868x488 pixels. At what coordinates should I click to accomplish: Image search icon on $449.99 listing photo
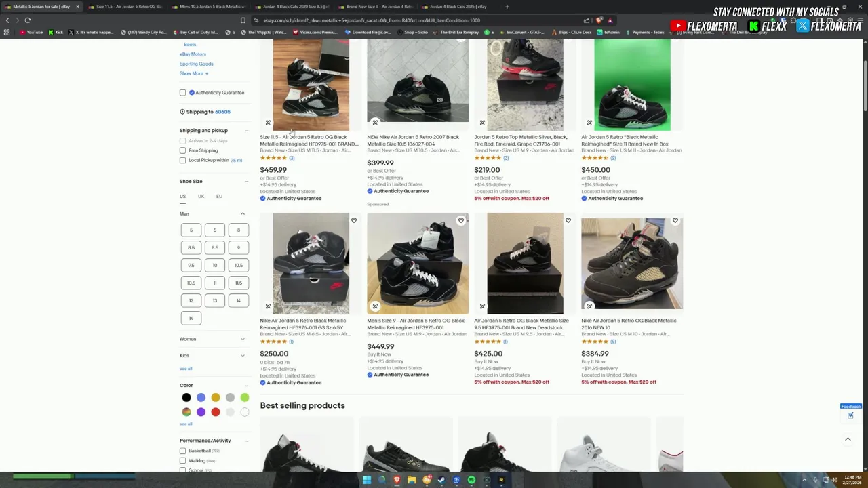375,306
